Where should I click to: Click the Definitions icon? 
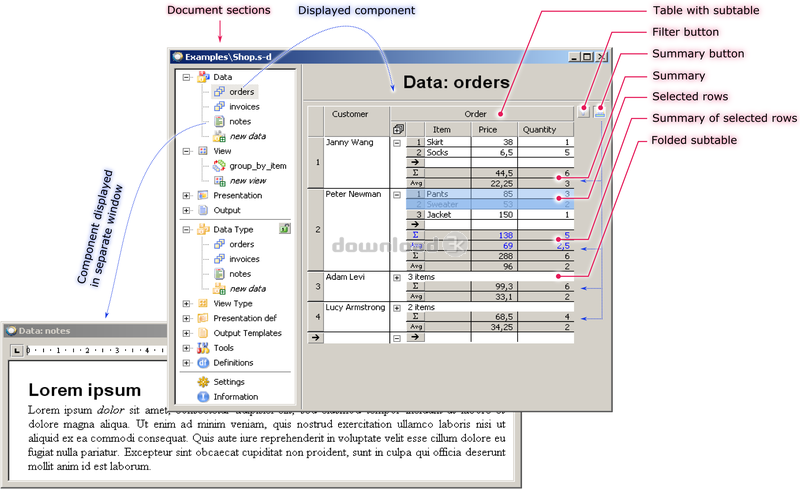(x=203, y=363)
